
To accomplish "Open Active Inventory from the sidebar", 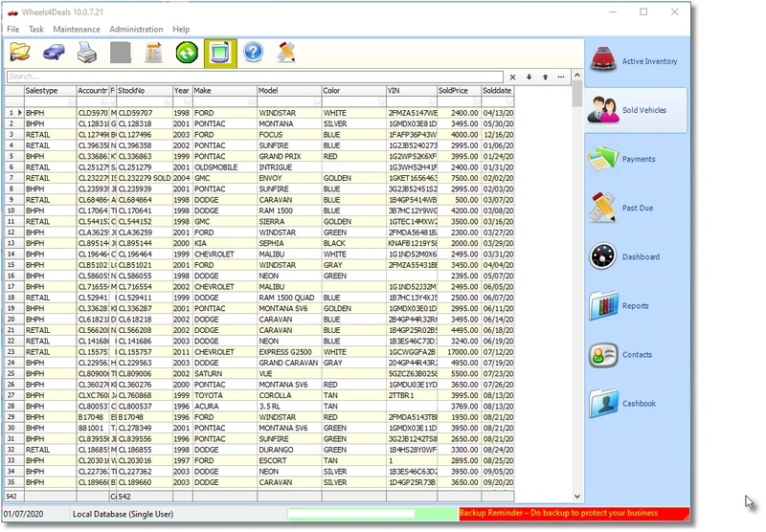I will pyautogui.click(x=637, y=61).
